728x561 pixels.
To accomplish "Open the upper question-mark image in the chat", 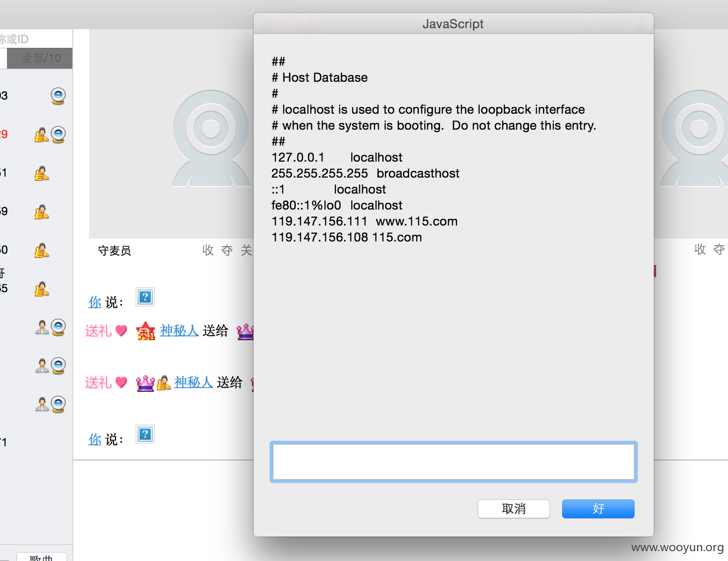I will pyautogui.click(x=145, y=297).
